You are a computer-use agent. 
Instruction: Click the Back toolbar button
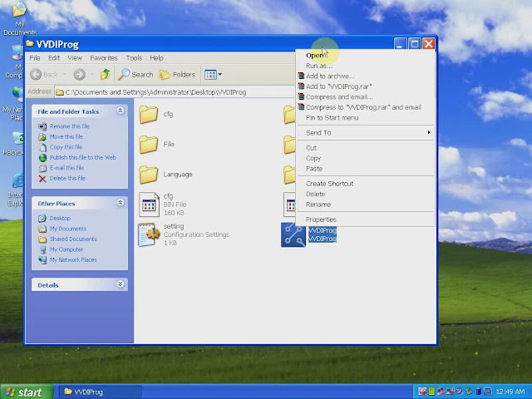tap(44, 74)
